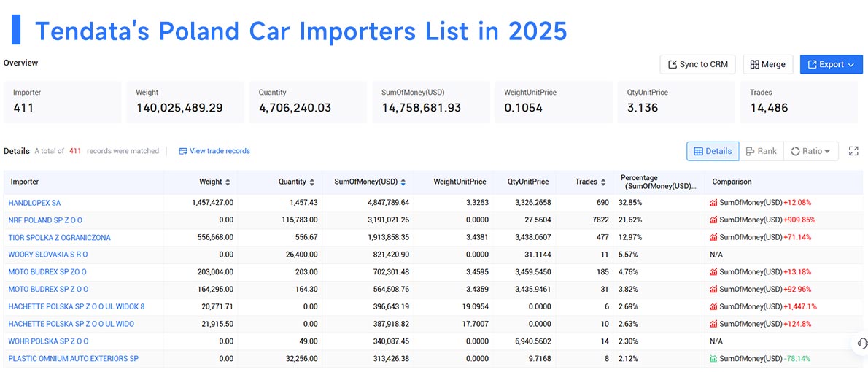Image resolution: width=868 pixels, height=372 pixels.
Task: Click the Rank bars icon
Action: pyautogui.click(x=750, y=151)
